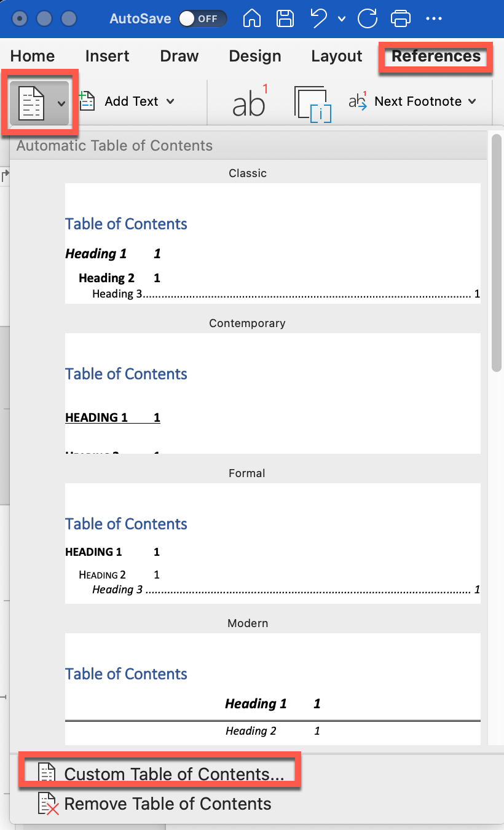The width and height of the screenshot is (504, 830).
Task: Click the Save floppy disk icon
Action: pos(285,18)
